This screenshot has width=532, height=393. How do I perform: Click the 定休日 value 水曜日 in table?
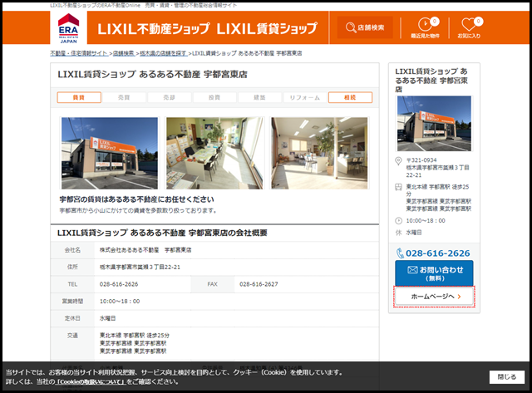click(107, 318)
